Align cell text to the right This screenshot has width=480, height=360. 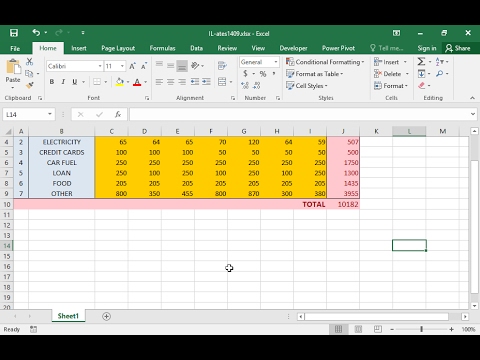click(182, 82)
